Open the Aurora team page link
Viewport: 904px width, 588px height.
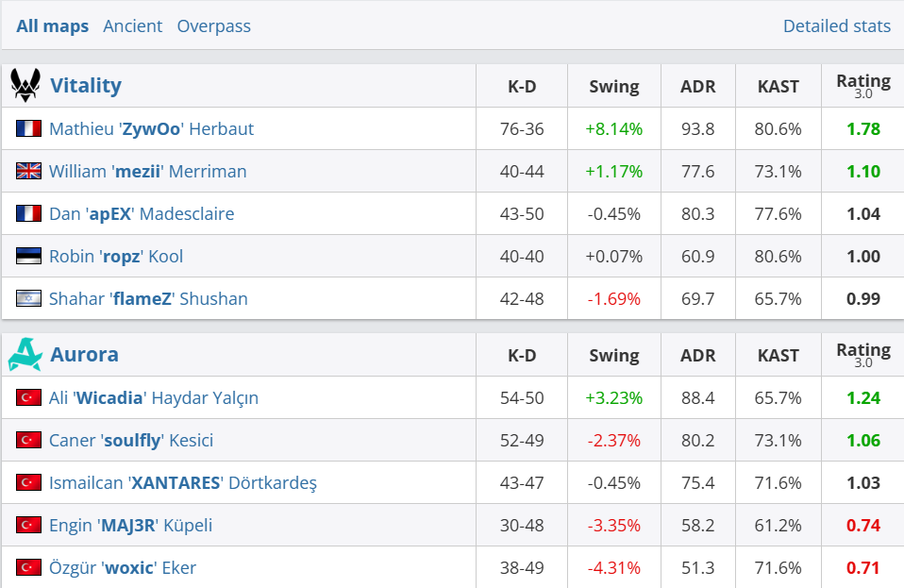click(85, 355)
